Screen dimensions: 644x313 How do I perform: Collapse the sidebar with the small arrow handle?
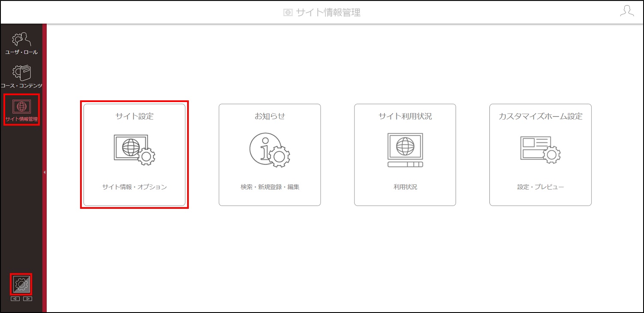pyautogui.click(x=45, y=172)
